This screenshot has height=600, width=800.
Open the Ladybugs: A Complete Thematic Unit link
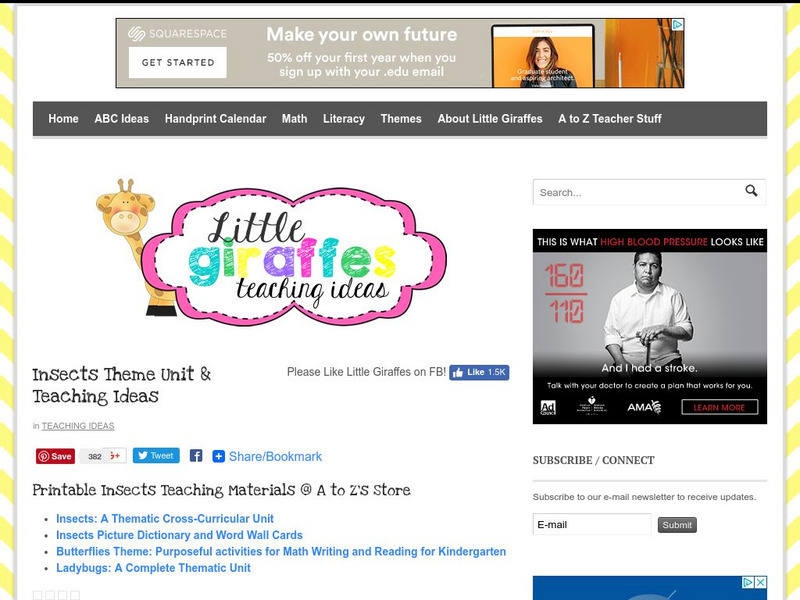tap(153, 568)
